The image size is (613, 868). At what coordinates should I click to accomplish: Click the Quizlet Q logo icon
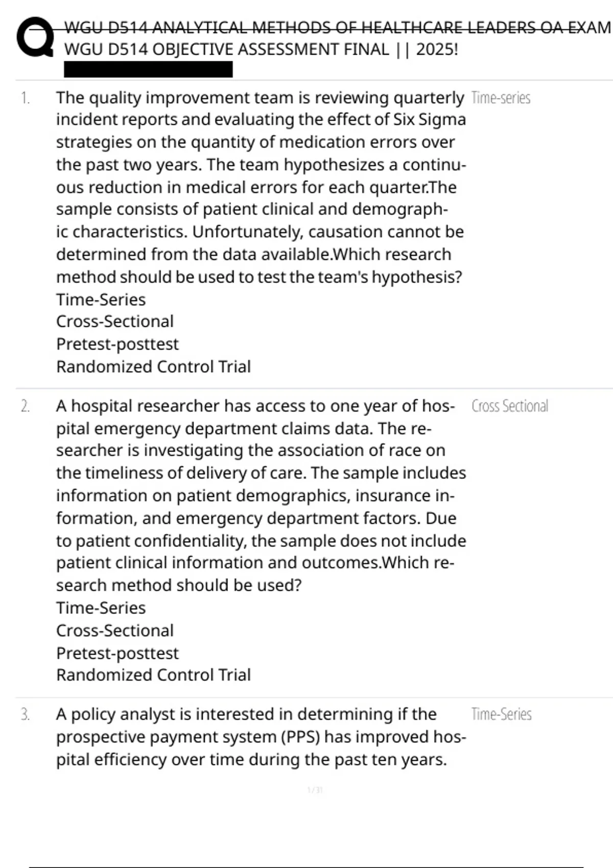[x=35, y=37]
